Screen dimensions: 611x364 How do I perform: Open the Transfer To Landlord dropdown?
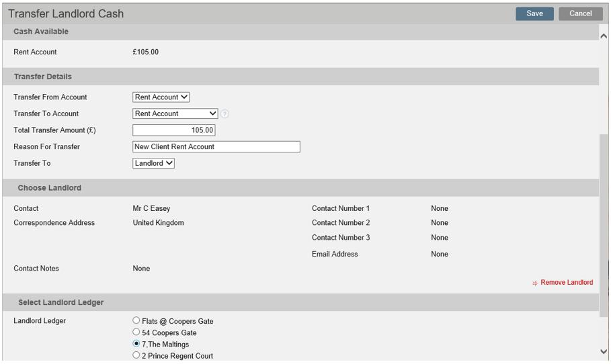(x=153, y=163)
